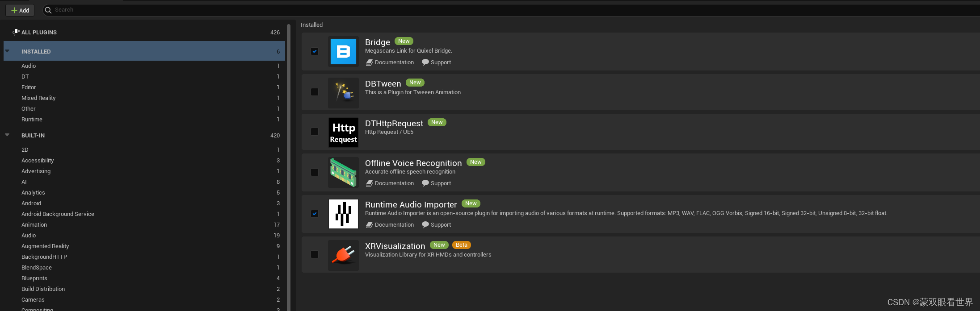This screenshot has height=311, width=980.
Task: Select the Advertising category
Action: (x=144, y=171)
